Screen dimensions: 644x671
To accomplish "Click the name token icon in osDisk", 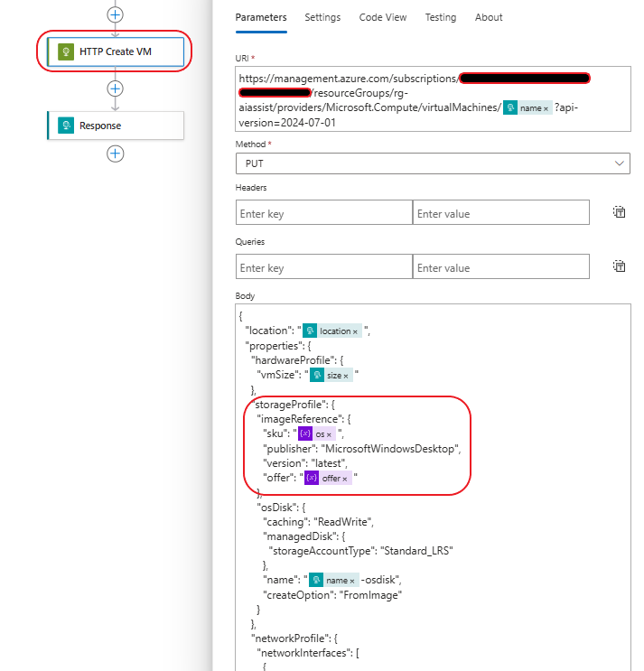I will [x=316, y=580].
